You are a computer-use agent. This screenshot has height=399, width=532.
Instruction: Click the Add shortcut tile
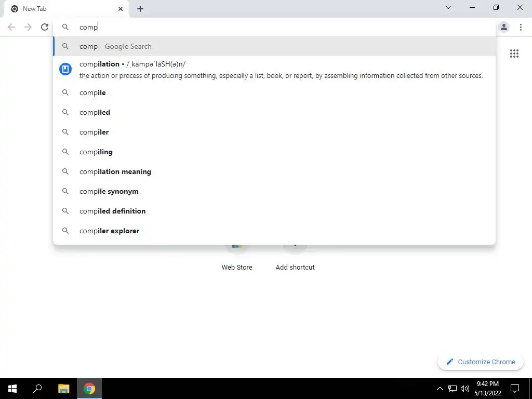(x=295, y=258)
